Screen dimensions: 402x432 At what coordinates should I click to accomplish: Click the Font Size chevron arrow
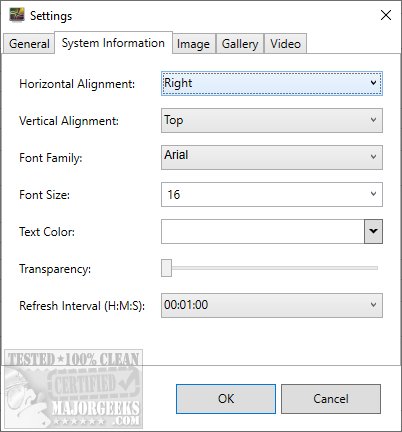pyautogui.click(x=373, y=194)
